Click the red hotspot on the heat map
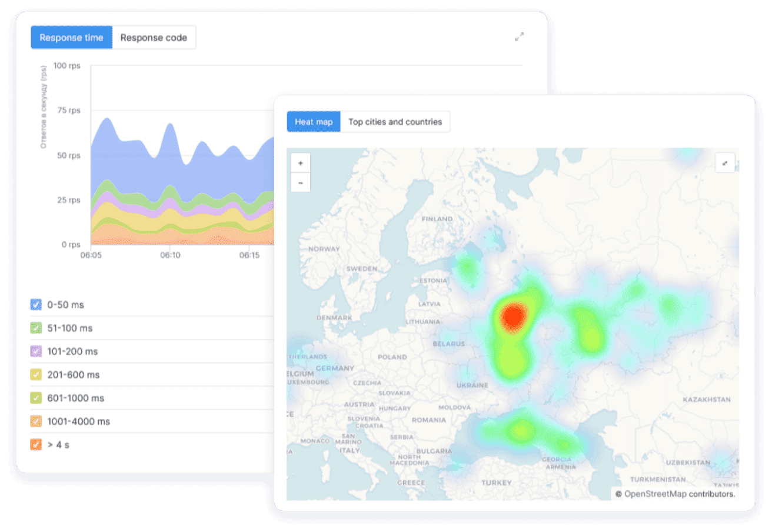The width and height of the screenshot is (772, 532). (513, 316)
